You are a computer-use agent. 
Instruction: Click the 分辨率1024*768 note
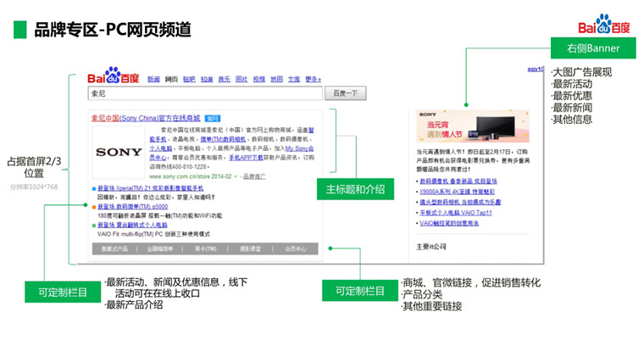34,187
